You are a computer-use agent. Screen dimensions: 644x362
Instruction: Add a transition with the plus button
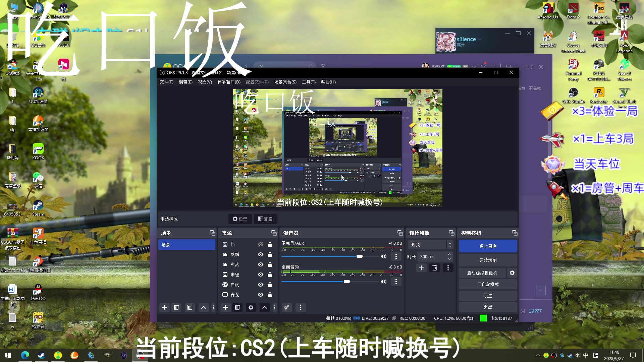[x=421, y=268]
